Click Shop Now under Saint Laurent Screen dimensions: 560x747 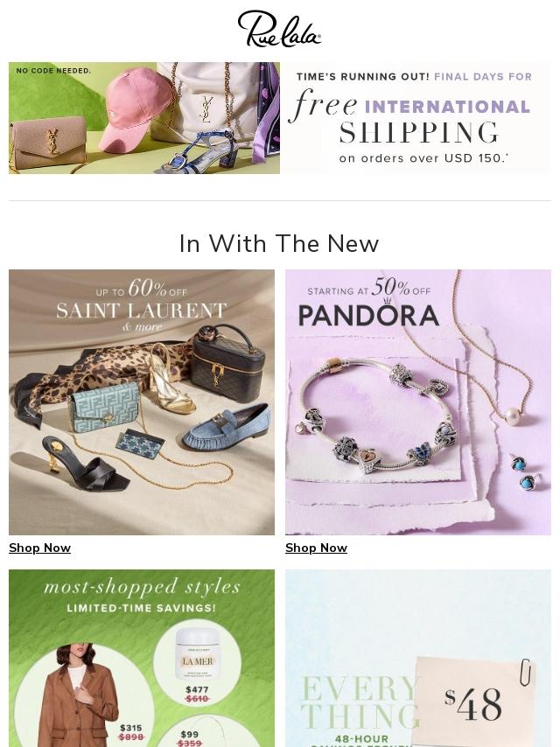coord(39,548)
